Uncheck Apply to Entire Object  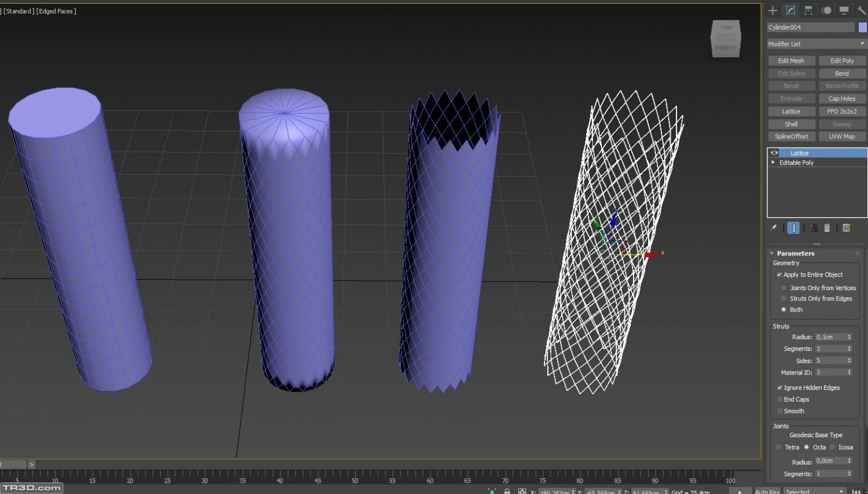[779, 275]
